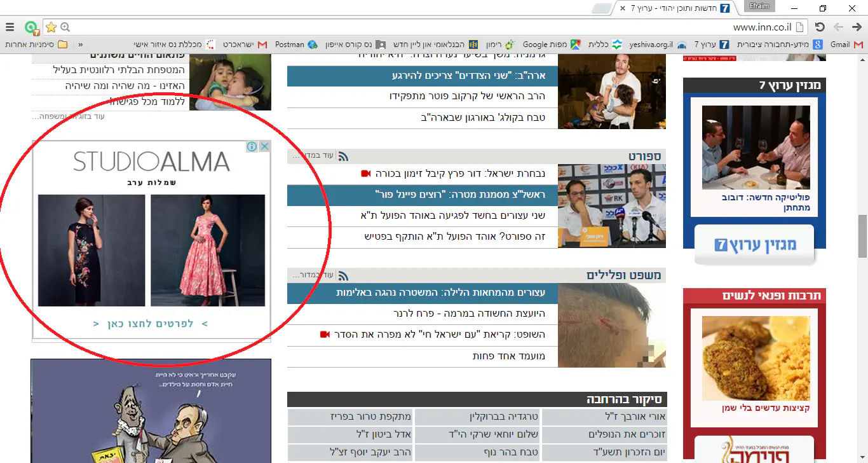Click the zoom magnifier icon in address bar
This screenshot has height=463, width=868.
point(65,27)
